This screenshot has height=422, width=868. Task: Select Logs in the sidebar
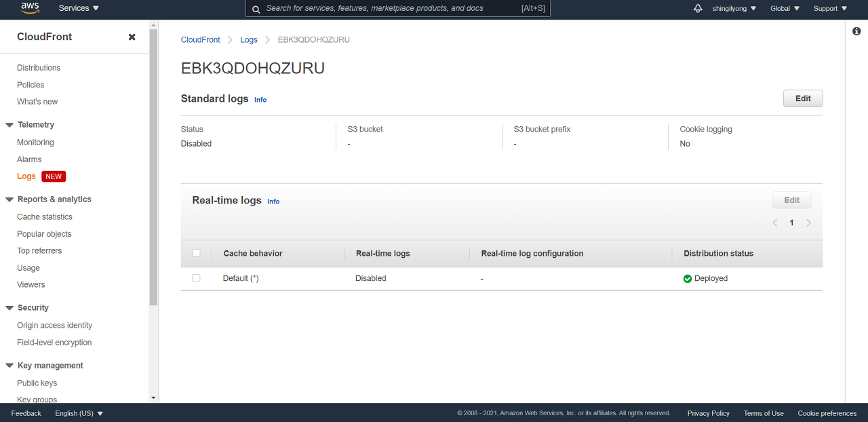click(26, 176)
